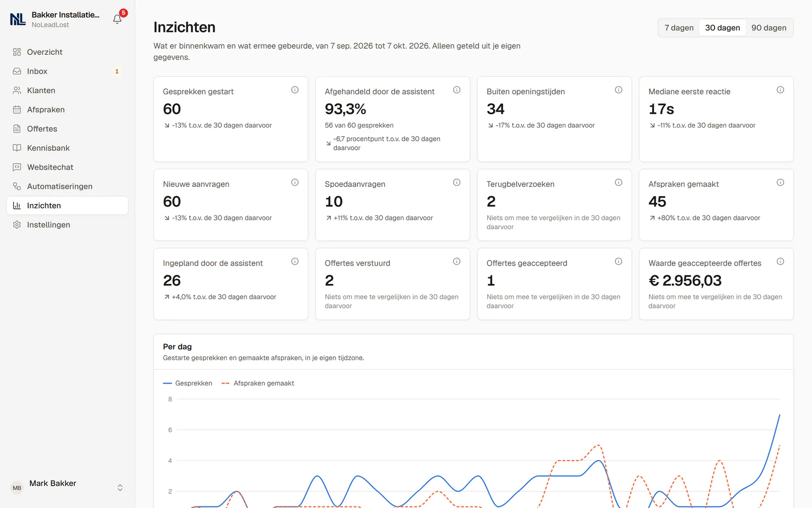Toggle Gesprekken series in chart legend
The width and height of the screenshot is (812, 508).
tap(187, 384)
